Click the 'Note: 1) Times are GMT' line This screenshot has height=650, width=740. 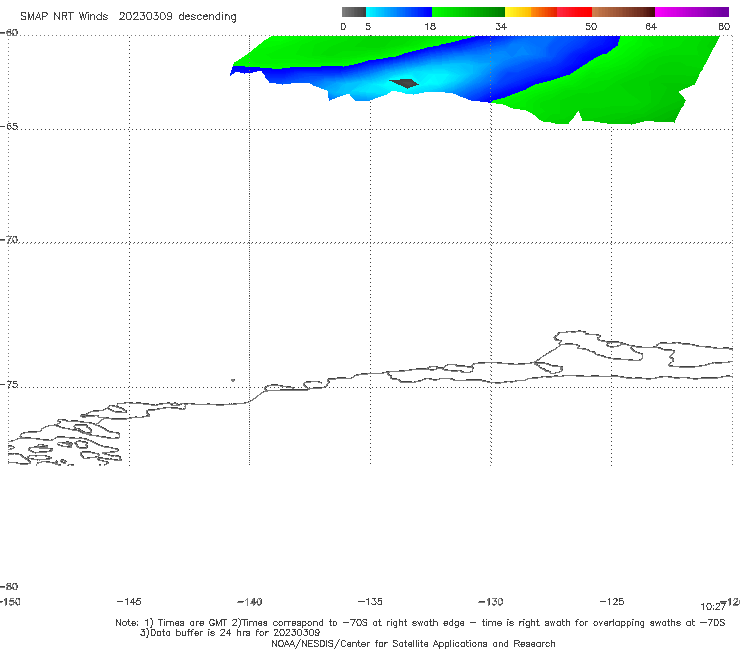click(420, 623)
